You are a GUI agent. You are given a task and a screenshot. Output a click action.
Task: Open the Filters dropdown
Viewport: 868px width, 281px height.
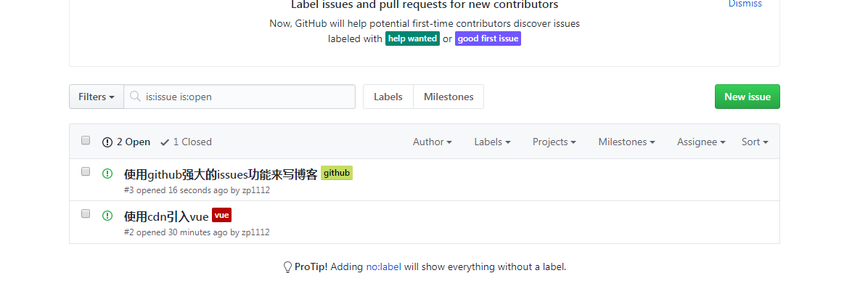click(x=97, y=97)
